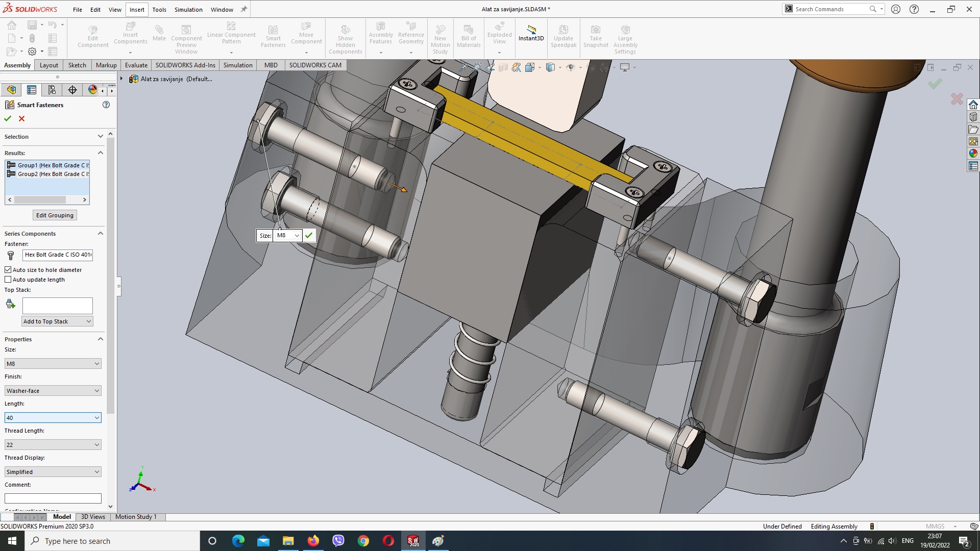The width and height of the screenshot is (980, 551).
Task: Expand Selection section
Action: 101,136
